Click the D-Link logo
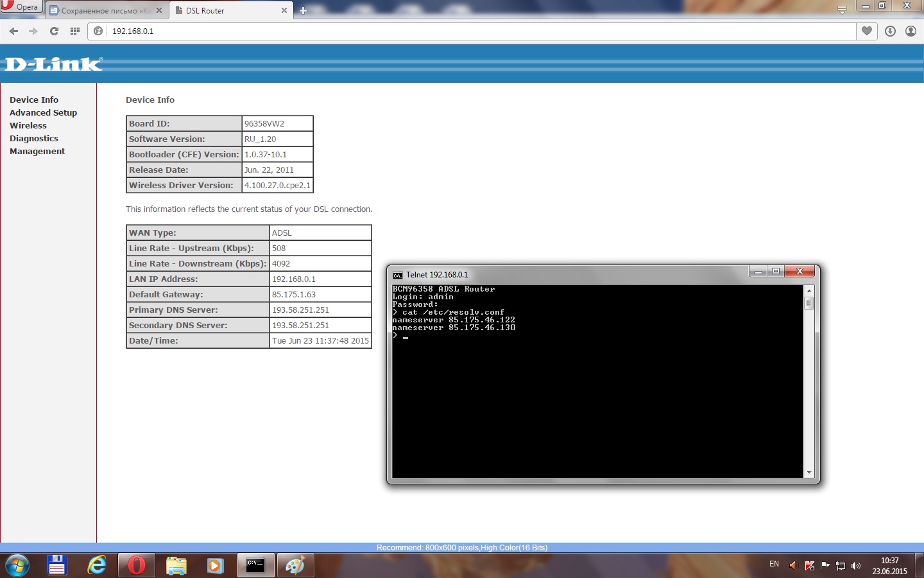924x578 pixels. (x=53, y=64)
